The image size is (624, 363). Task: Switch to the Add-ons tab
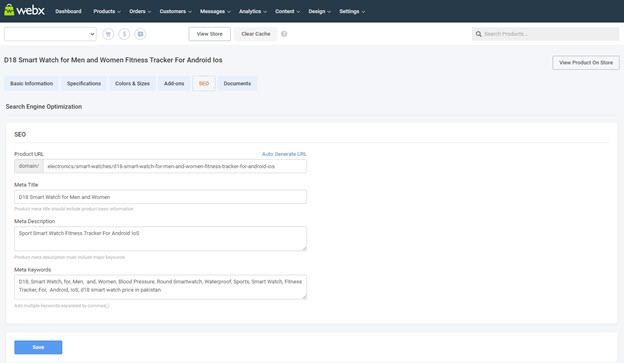174,84
